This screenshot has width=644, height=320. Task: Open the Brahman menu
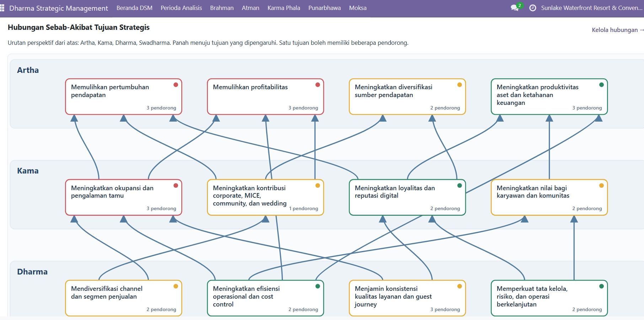pyautogui.click(x=222, y=8)
